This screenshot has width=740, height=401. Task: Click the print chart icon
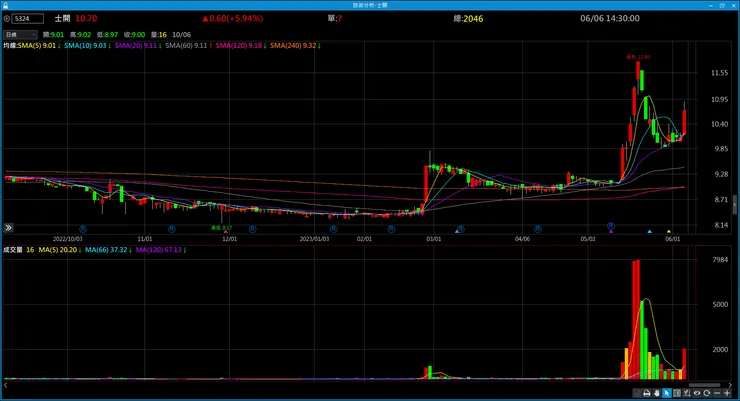tap(647, 393)
